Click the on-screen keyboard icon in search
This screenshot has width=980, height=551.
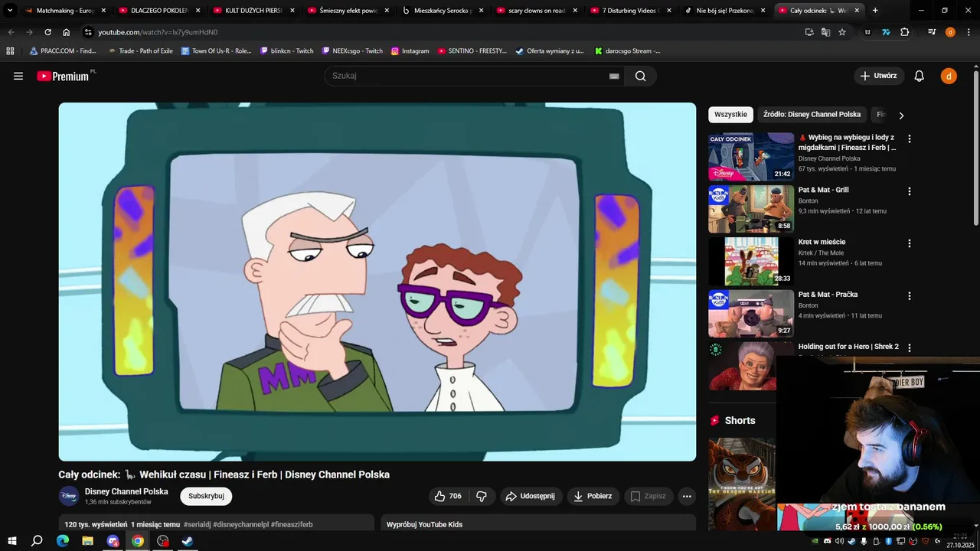tap(614, 76)
